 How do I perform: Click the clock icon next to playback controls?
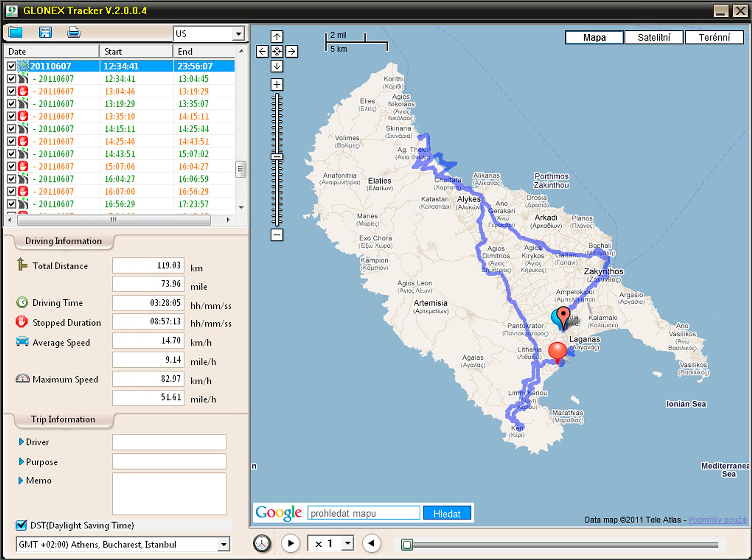[x=262, y=543]
